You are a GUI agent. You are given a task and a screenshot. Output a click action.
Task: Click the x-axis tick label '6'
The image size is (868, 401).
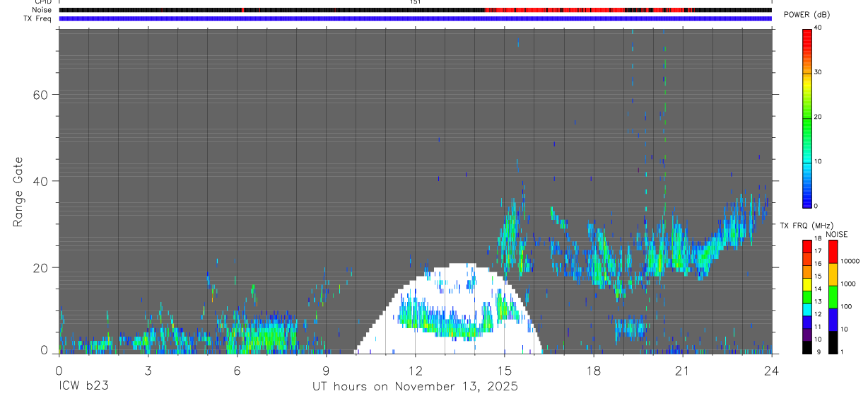(237, 370)
